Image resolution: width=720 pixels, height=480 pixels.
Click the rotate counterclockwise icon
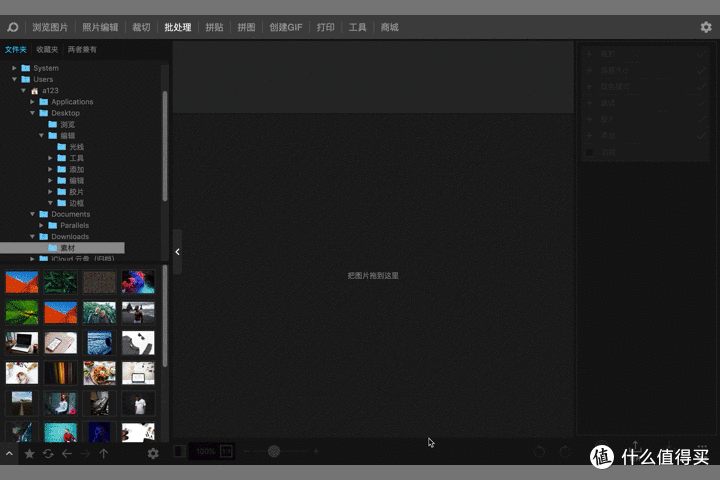tap(540, 452)
